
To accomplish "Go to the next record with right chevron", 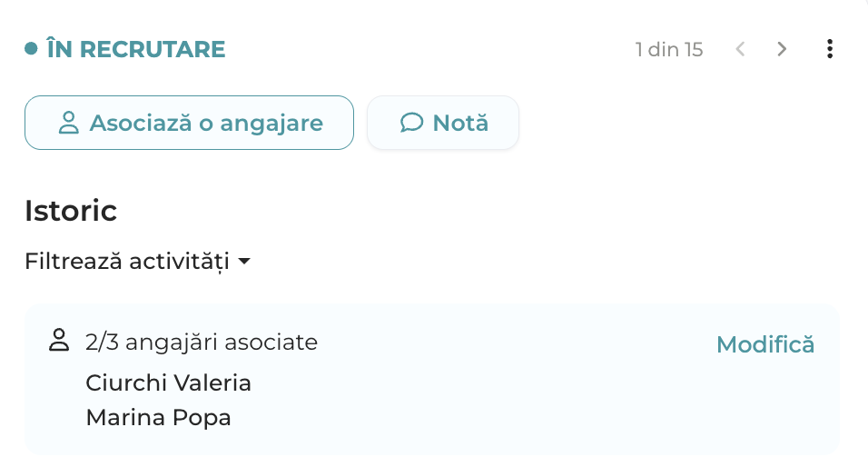I will pos(782,49).
